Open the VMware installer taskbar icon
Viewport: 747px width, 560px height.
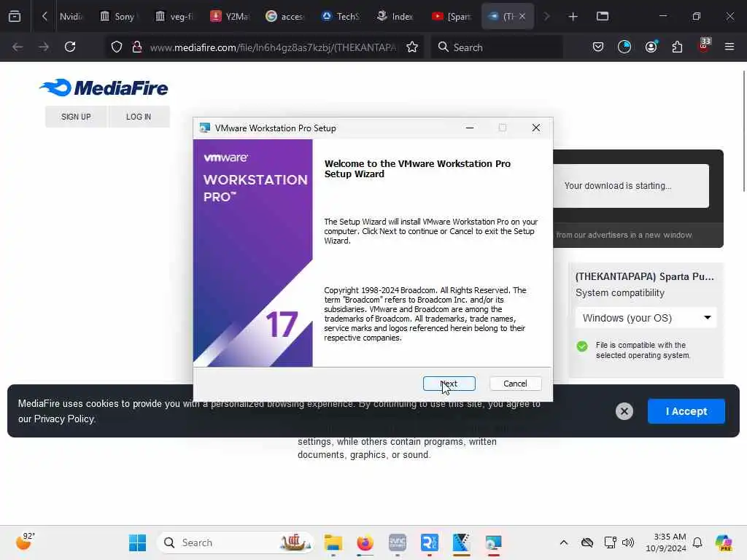493,542
